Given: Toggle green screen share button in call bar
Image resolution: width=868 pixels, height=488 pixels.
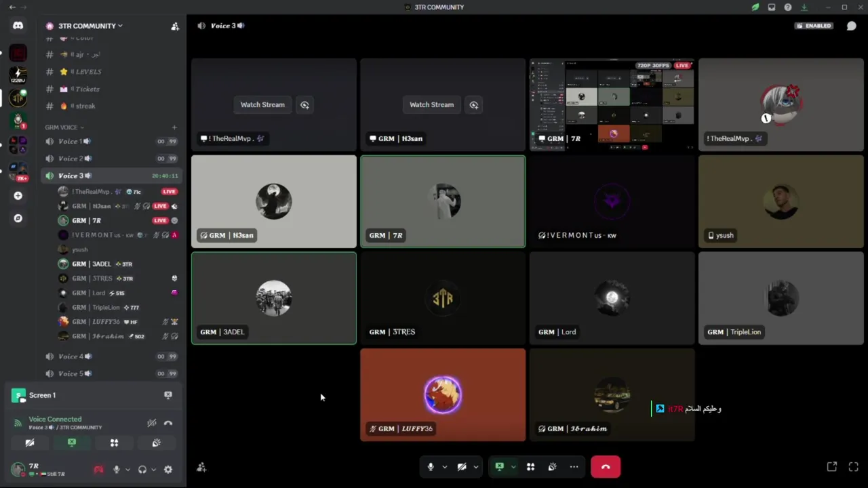Looking at the screenshot, I should pos(500,466).
